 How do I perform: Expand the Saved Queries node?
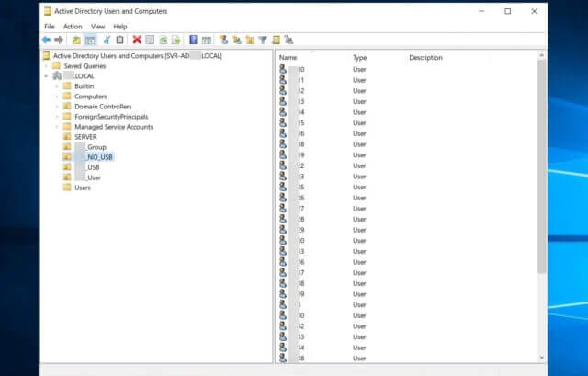pyautogui.click(x=47, y=66)
